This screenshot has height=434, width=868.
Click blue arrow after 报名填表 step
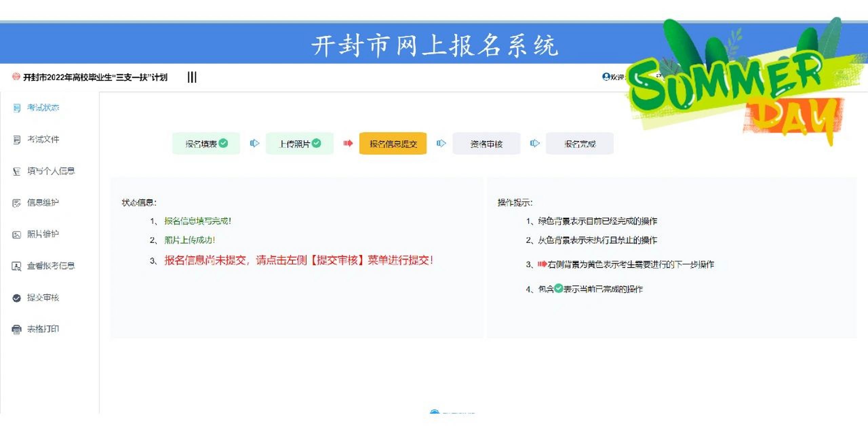tap(255, 143)
